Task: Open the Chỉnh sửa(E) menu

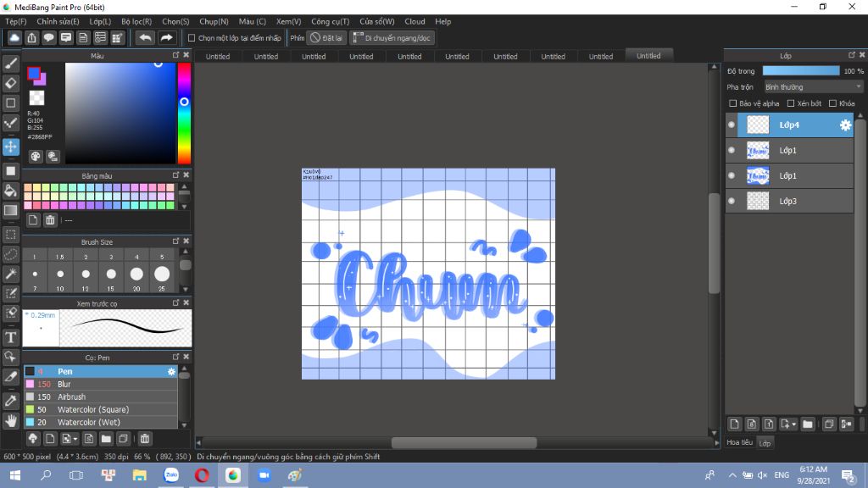Action: click(58, 21)
